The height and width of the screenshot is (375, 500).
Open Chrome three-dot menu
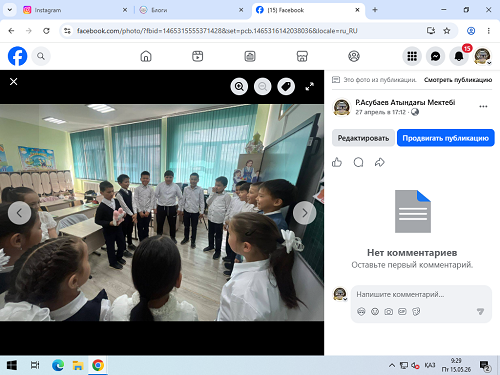tap(489, 31)
